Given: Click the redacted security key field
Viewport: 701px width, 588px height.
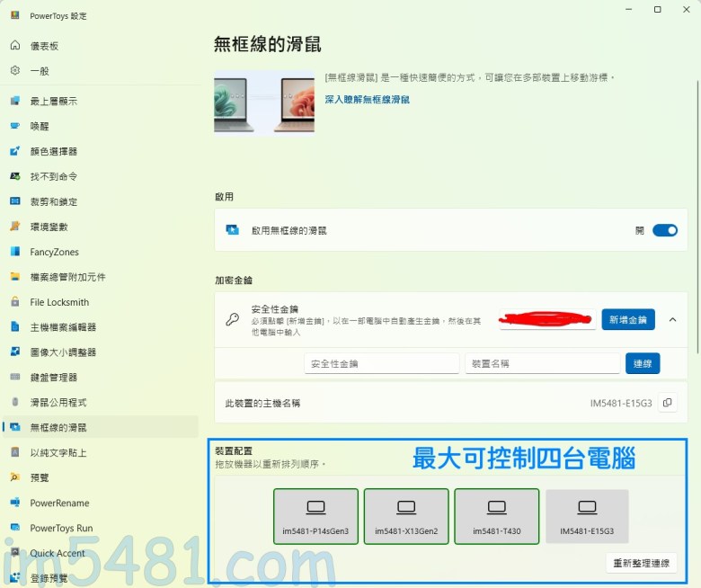Looking at the screenshot, I should pos(547,319).
